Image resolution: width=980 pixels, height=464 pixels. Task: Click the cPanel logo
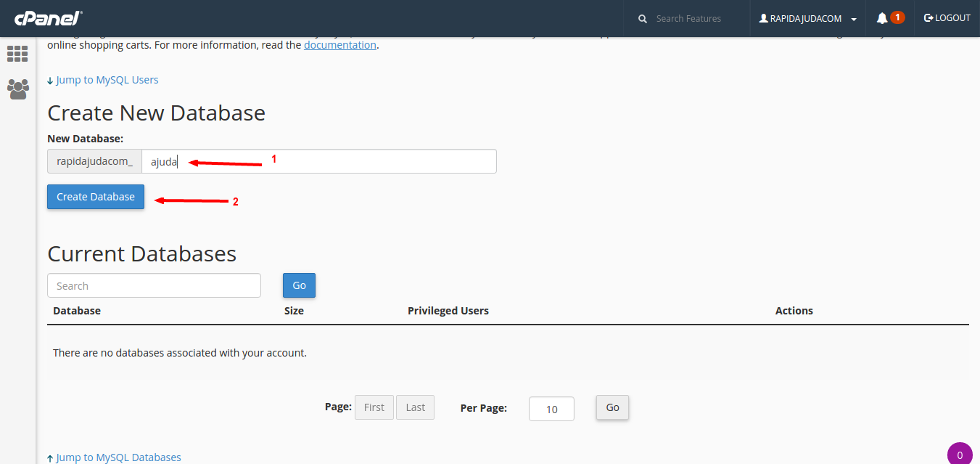49,18
